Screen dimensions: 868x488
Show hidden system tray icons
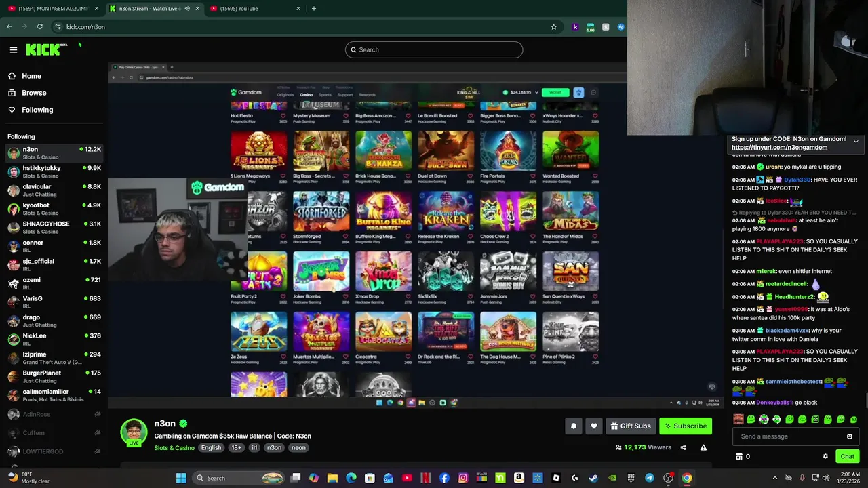(x=775, y=478)
